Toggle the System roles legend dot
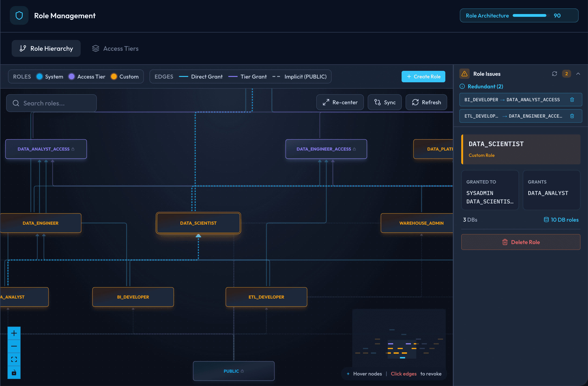Viewport: 588px width, 386px height. [x=40, y=76]
